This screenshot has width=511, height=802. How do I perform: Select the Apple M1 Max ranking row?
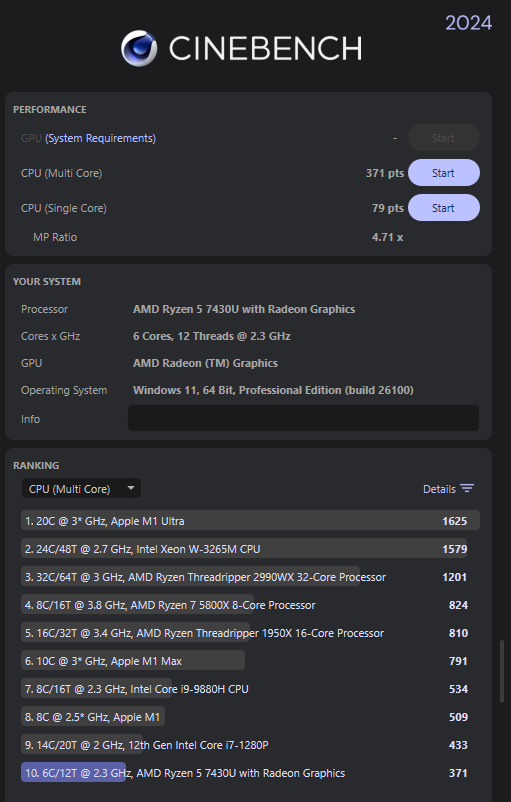250,661
